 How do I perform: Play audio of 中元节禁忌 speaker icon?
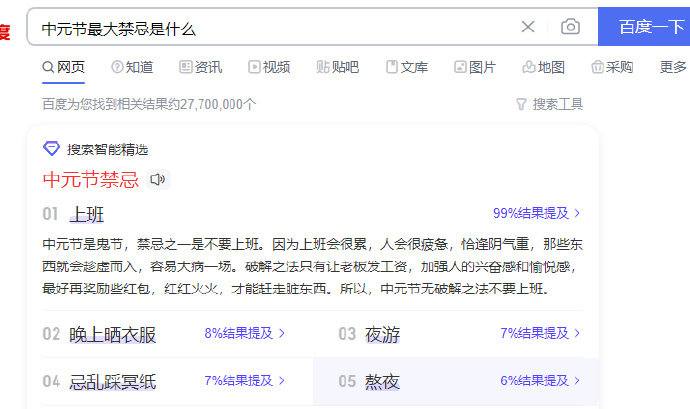158,179
